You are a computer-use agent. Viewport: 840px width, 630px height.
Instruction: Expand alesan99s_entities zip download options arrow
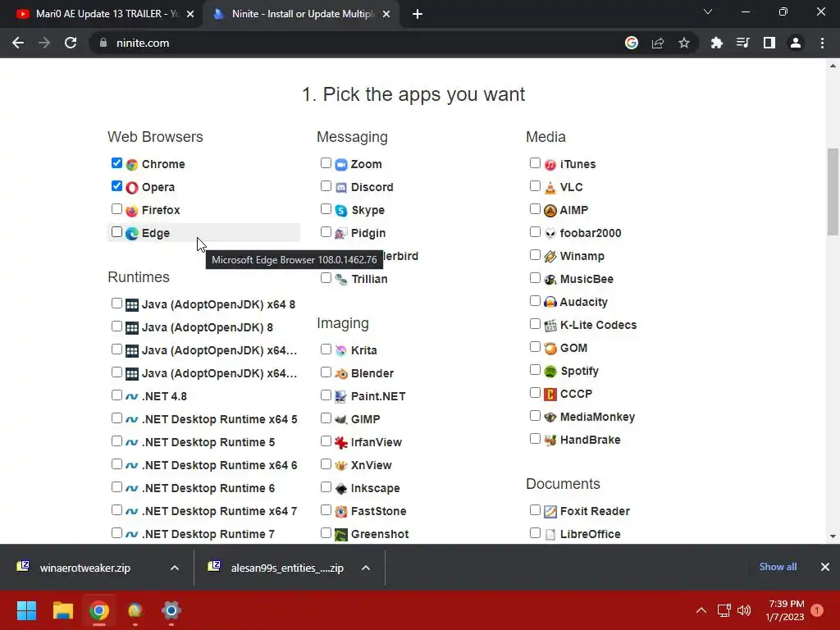[x=366, y=568]
